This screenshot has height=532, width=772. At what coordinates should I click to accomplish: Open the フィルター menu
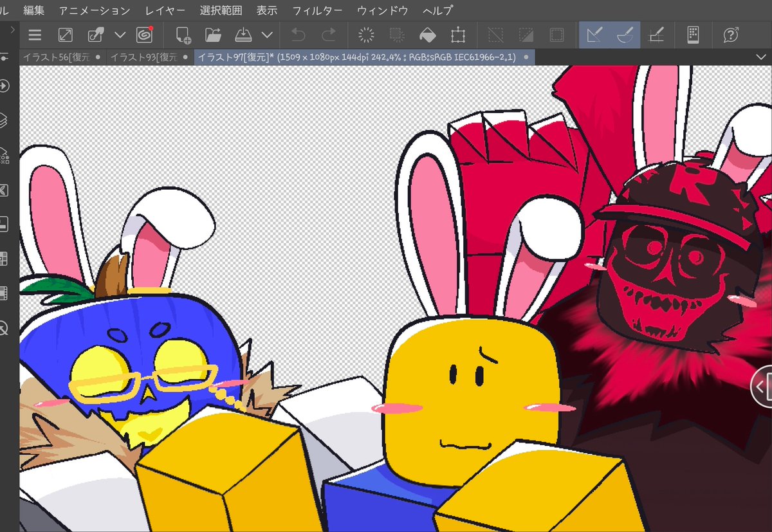[317, 11]
